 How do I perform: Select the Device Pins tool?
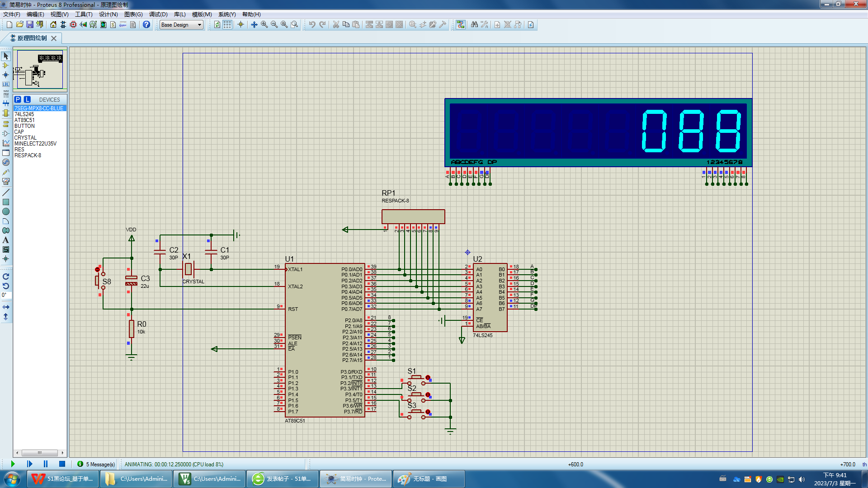coord(6,133)
